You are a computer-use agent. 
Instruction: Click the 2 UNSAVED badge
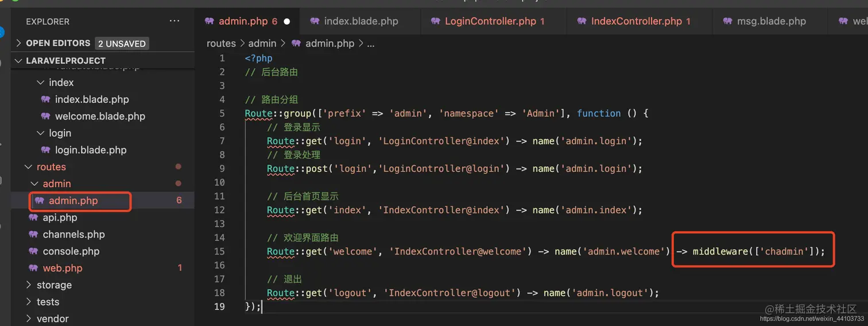coord(122,44)
